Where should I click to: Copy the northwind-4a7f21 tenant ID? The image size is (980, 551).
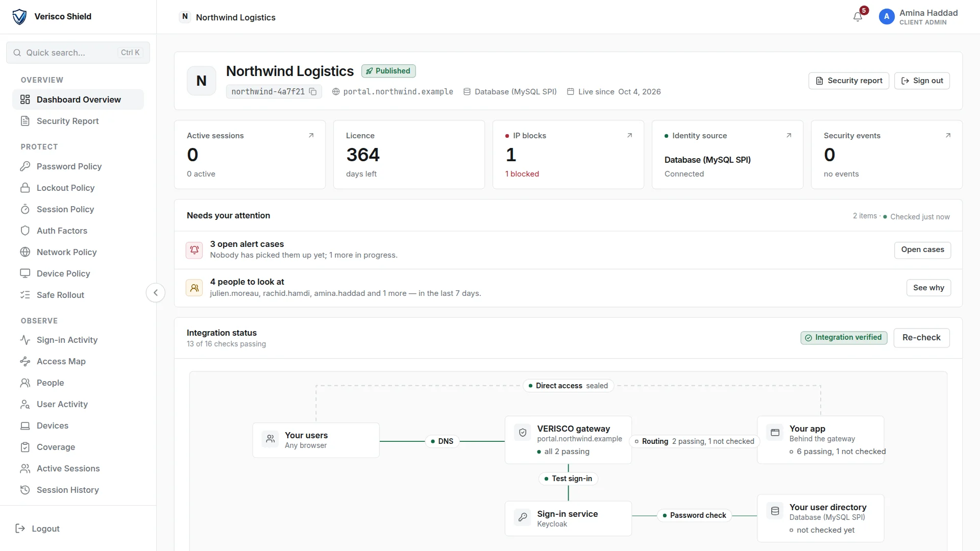(x=313, y=92)
